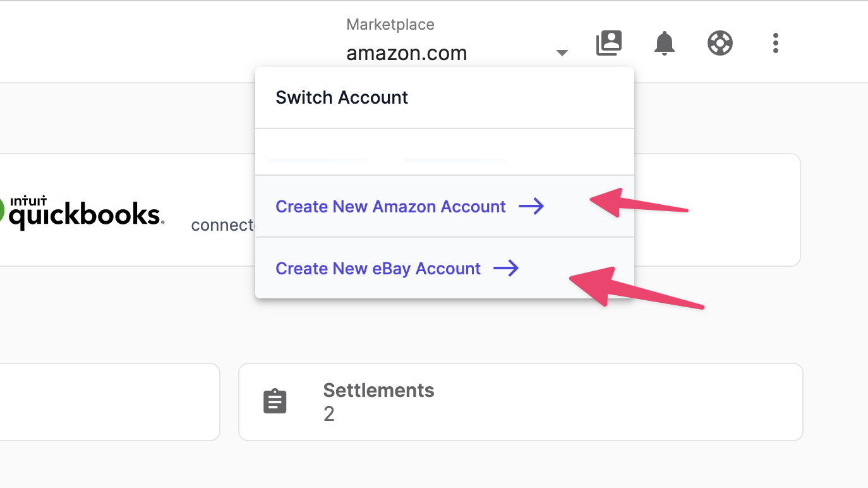Image resolution: width=868 pixels, height=488 pixels.
Task: Click the Settlements clipboard icon
Action: 275,401
